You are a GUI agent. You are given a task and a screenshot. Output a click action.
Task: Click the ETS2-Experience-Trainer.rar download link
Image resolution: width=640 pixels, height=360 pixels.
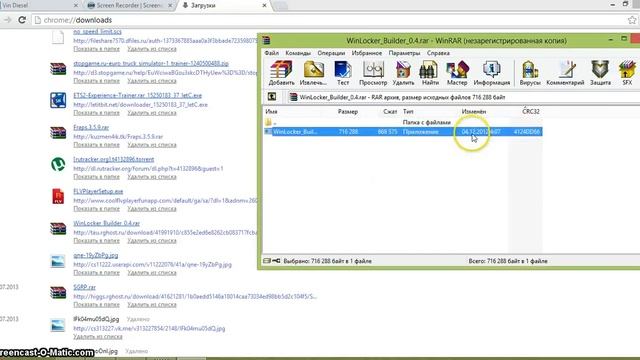point(138,95)
